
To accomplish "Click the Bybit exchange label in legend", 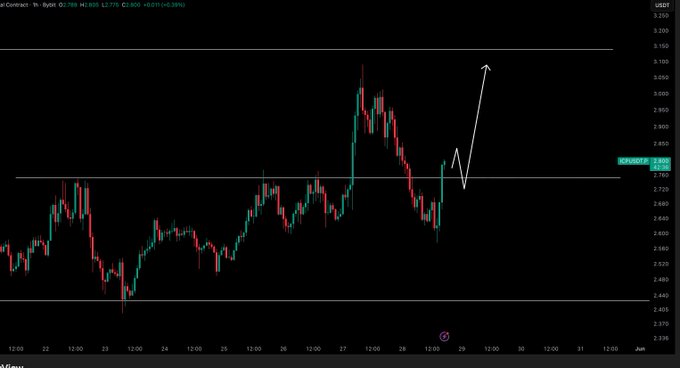I will click(49, 5).
